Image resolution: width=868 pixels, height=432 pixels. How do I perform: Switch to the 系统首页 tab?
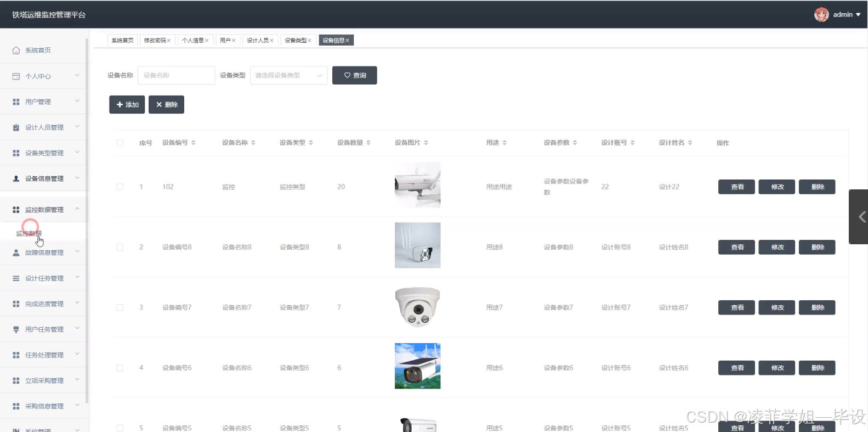click(122, 41)
